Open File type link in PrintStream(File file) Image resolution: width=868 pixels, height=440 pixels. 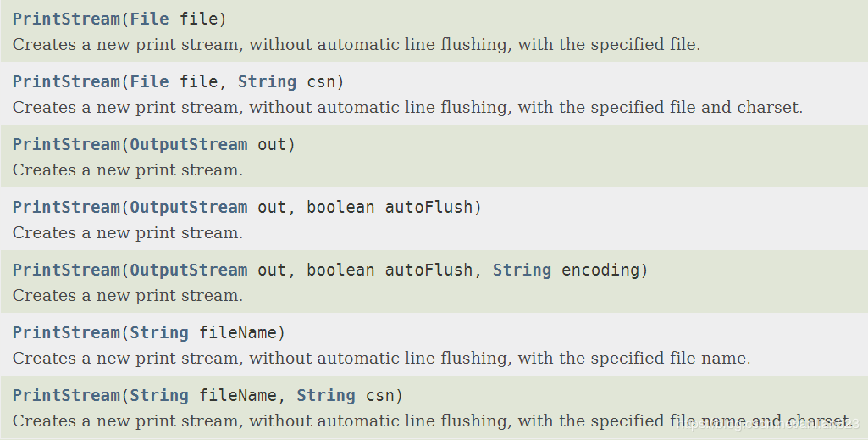(149, 19)
